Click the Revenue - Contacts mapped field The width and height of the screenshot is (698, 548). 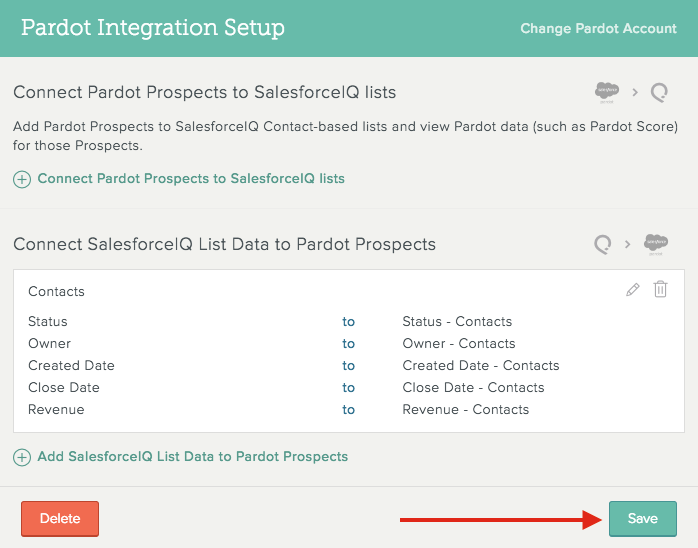tap(466, 410)
